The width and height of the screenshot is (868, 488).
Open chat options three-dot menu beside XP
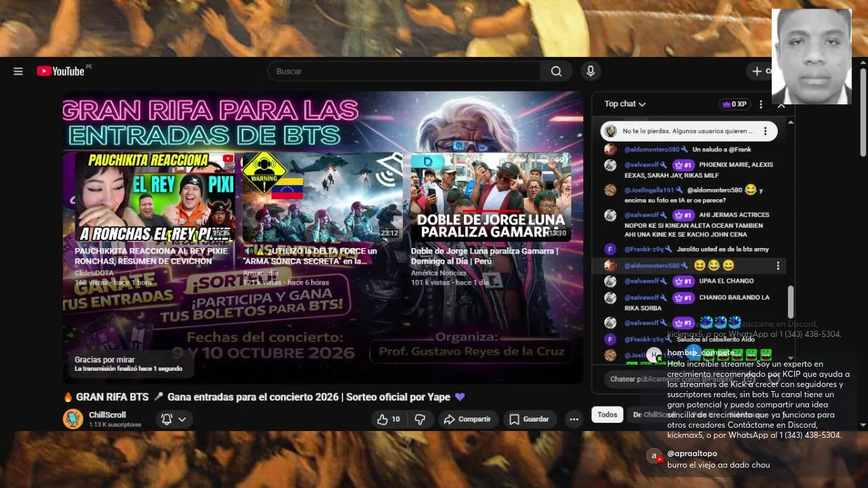pos(761,104)
